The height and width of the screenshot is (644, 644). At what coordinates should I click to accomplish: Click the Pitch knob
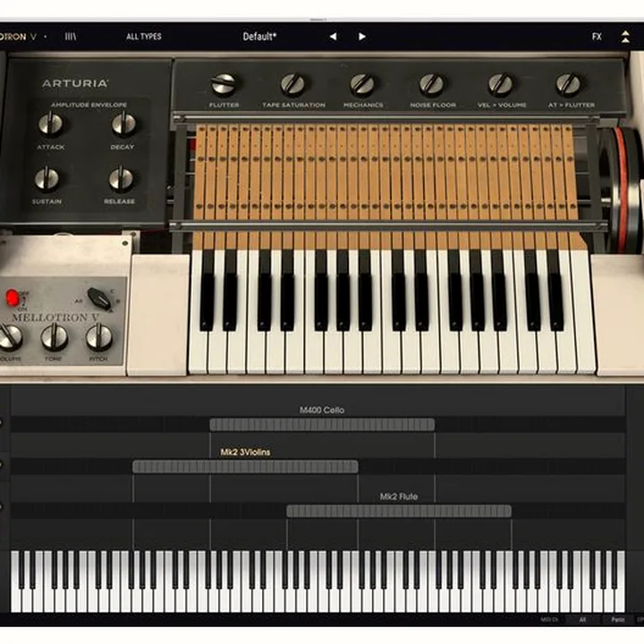tap(98, 337)
